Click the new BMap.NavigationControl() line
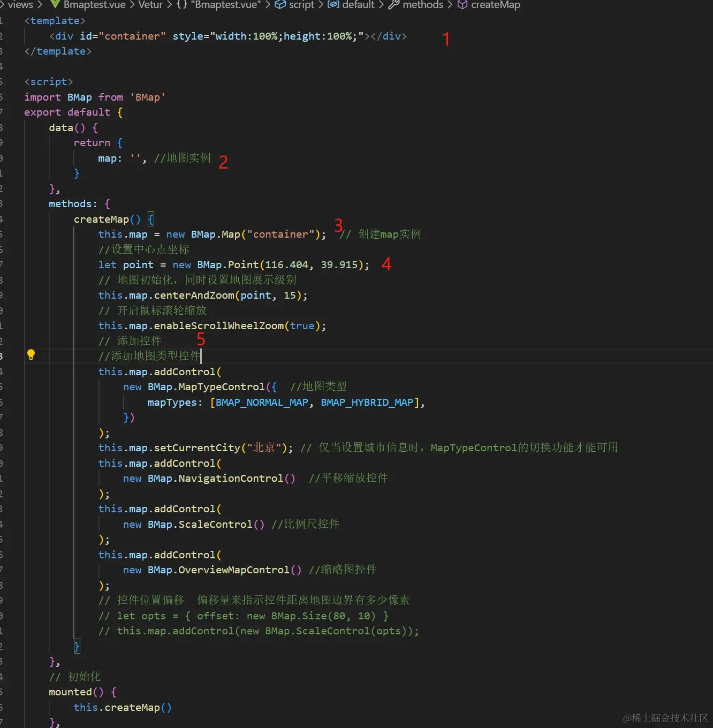 coord(255,479)
